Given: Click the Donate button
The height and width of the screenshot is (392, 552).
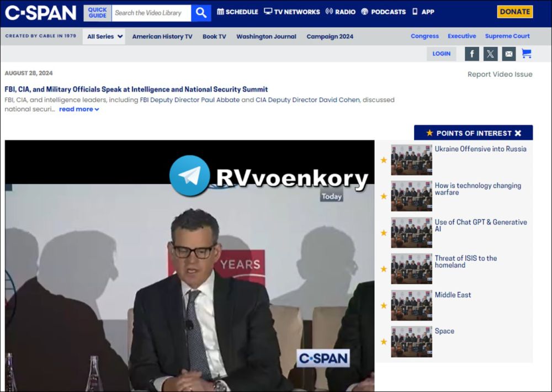Looking at the screenshot, I should [514, 12].
